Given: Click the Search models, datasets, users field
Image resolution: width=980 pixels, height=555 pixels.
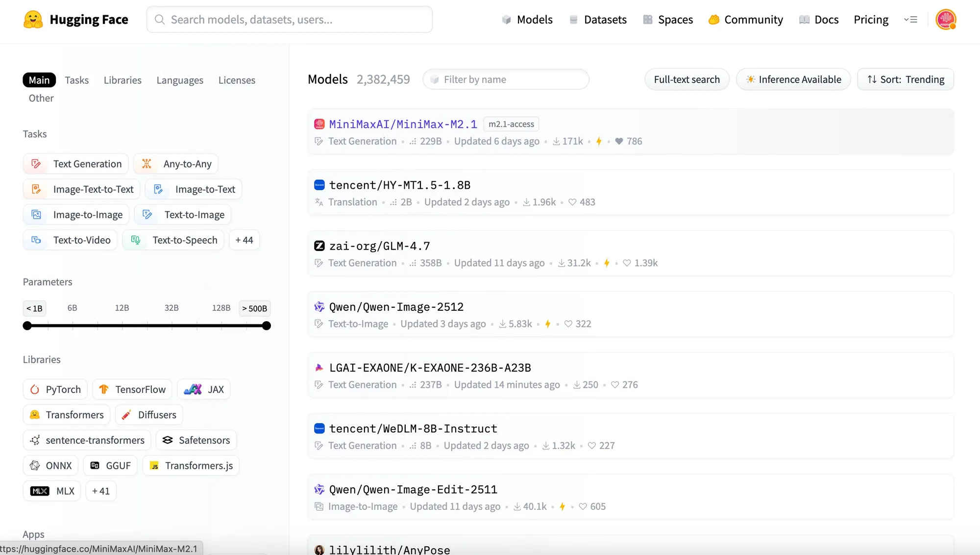Looking at the screenshot, I should [x=290, y=20].
